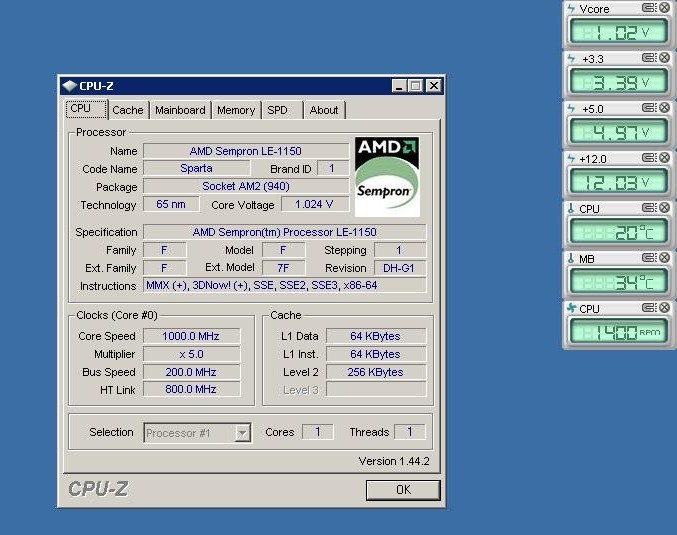Click the HT Link value 800.0 MHz
Image resolution: width=677 pixels, height=535 pixels.
191,389
